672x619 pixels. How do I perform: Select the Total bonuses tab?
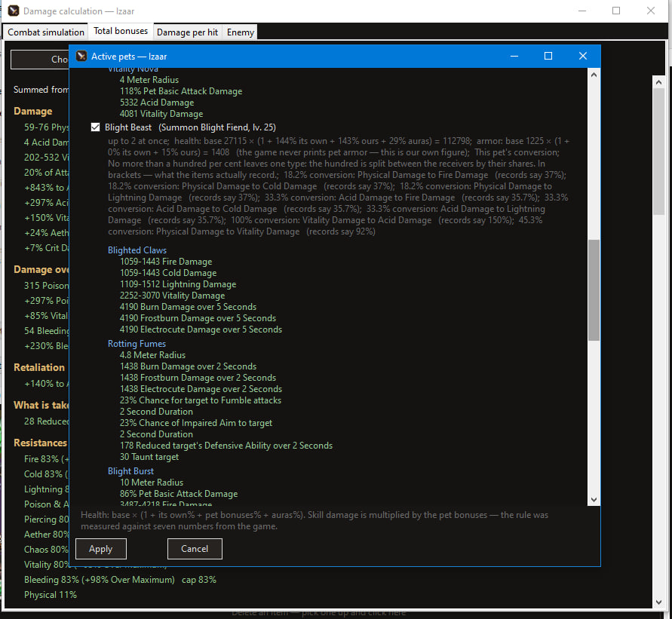click(121, 31)
